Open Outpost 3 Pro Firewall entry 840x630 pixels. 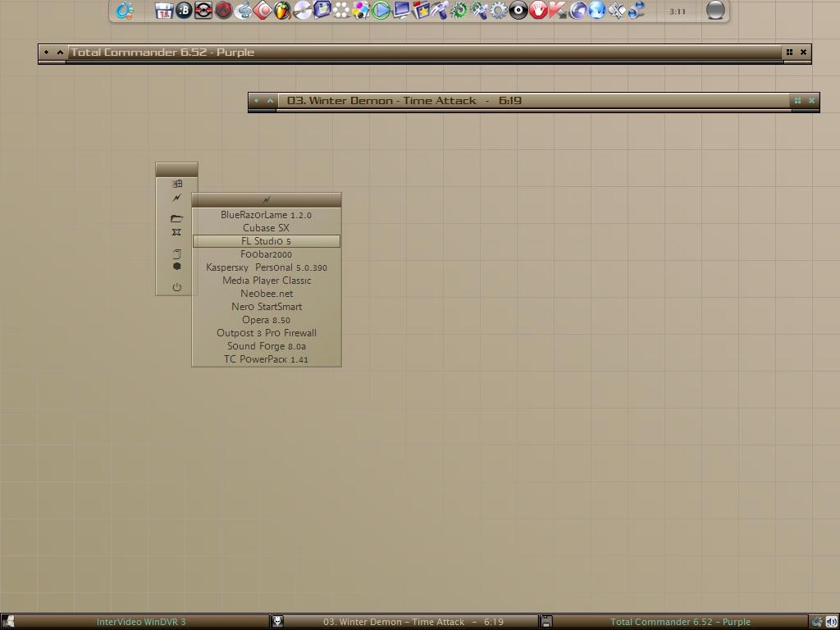267,333
